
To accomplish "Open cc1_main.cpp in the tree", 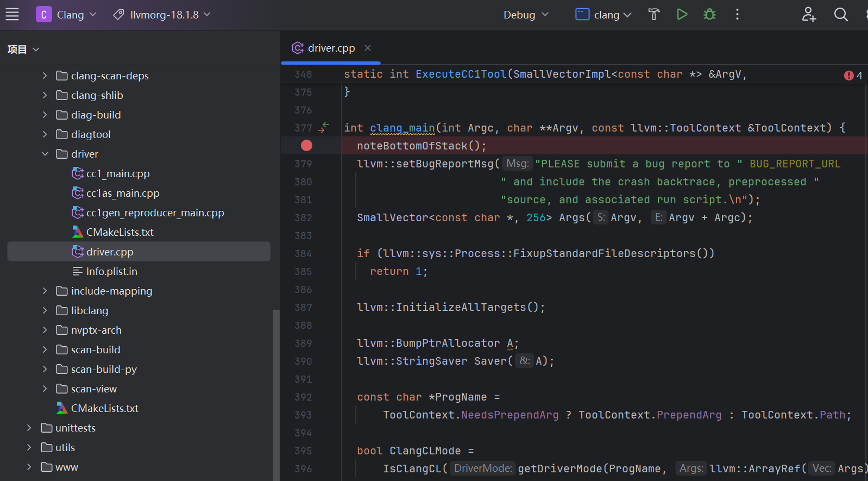I will pos(118,173).
